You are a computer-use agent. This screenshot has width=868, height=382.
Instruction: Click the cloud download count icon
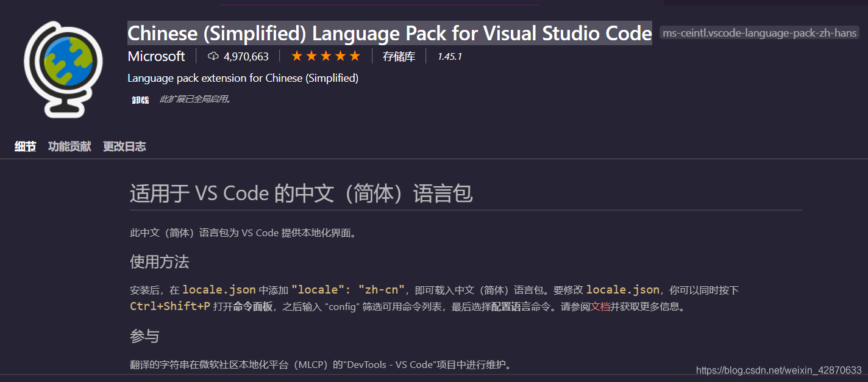coord(213,56)
